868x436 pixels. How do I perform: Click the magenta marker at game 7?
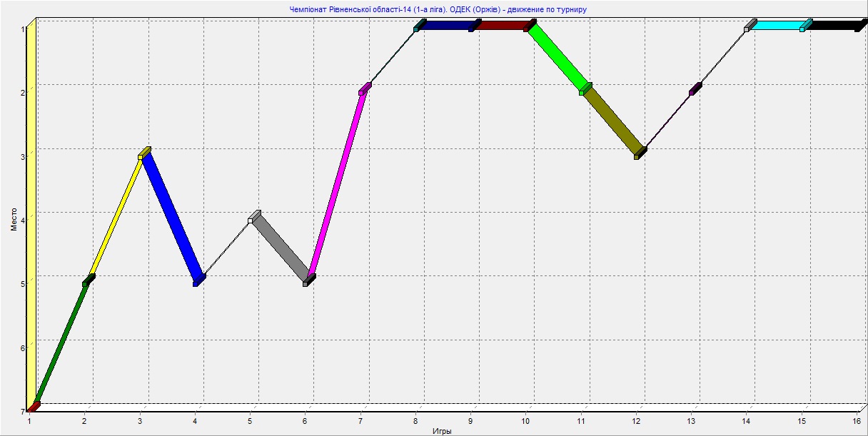tap(365, 88)
